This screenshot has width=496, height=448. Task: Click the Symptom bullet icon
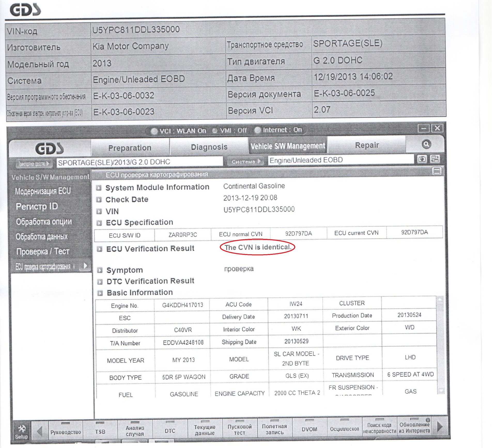pyautogui.click(x=99, y=270)
